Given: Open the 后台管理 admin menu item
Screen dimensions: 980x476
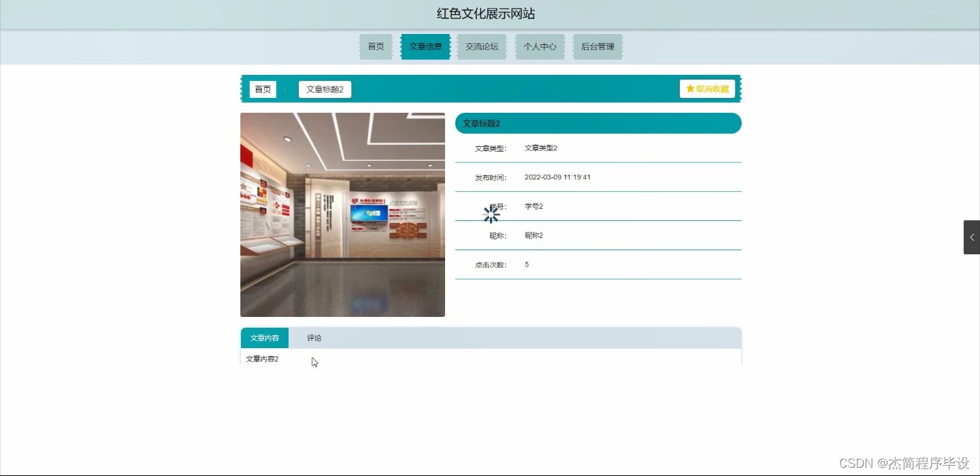Looking at the screenshot, I should 598,46.
